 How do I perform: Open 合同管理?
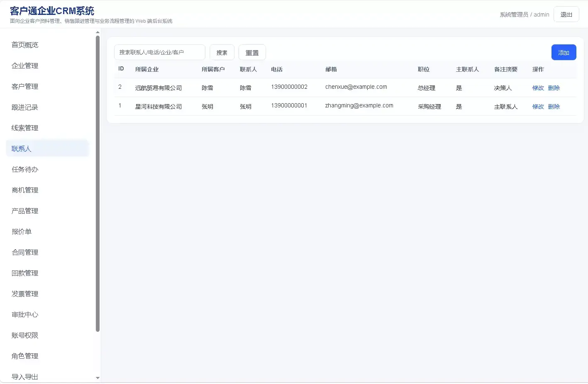pos(25,252)
